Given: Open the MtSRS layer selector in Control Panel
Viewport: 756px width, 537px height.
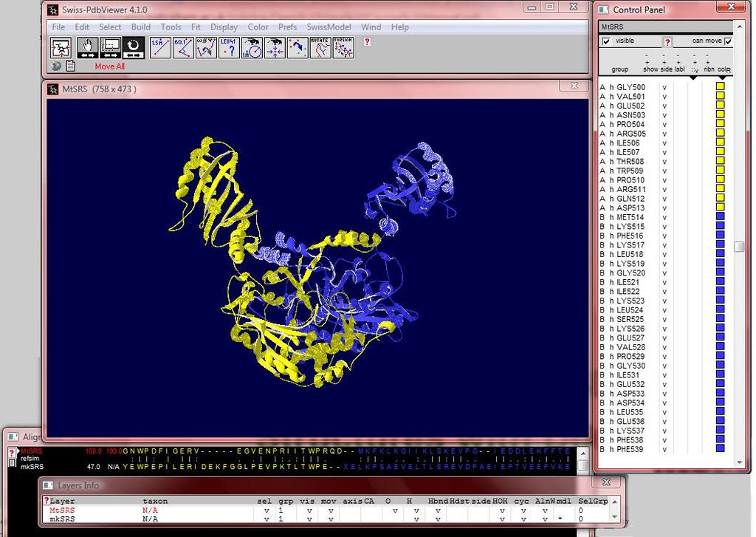Looking at the screenshot, I should click(666, 27).
